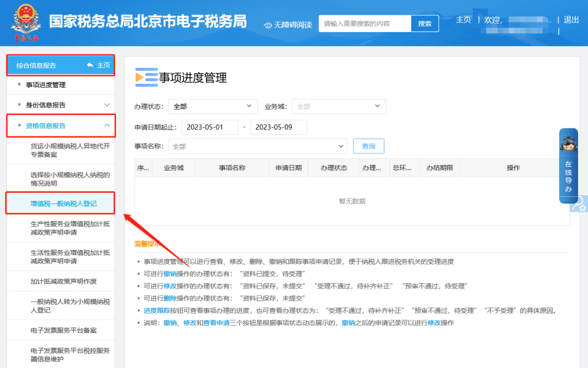
Task: Open the 业务域 dropdown
Action: (x=339, y=107)
